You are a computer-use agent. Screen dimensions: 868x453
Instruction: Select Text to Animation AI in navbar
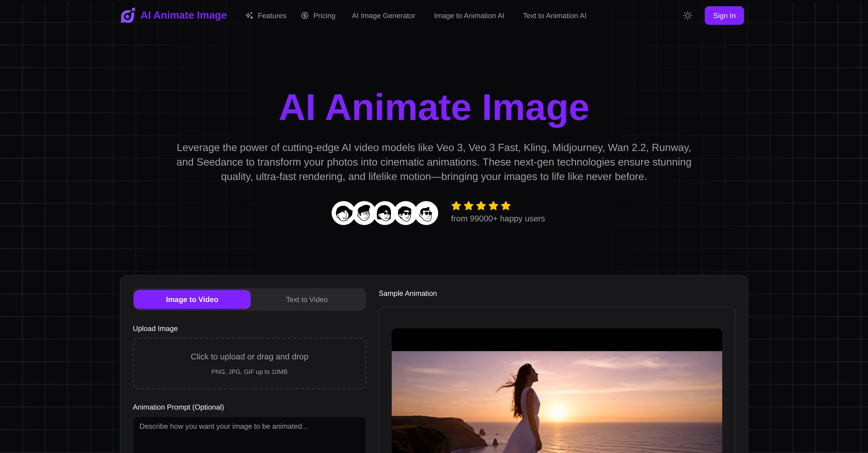coord(554,16)
